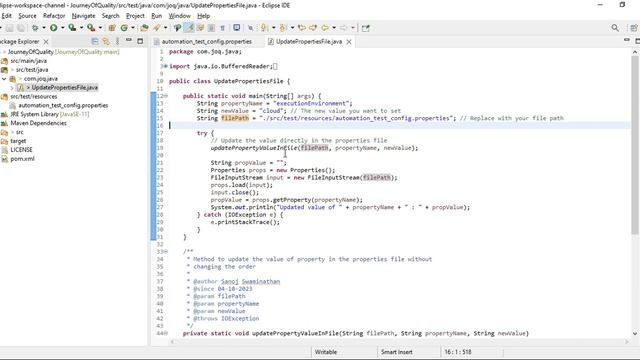This screenshot has width=640, height=360.
Task: Open the Help menu
Action: (203, 16)
